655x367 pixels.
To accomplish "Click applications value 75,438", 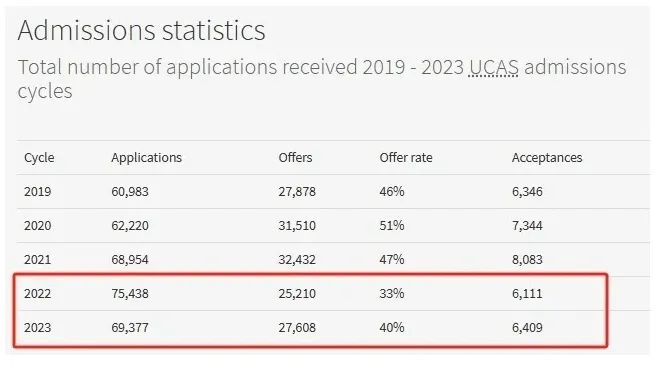I will point(130,294).
